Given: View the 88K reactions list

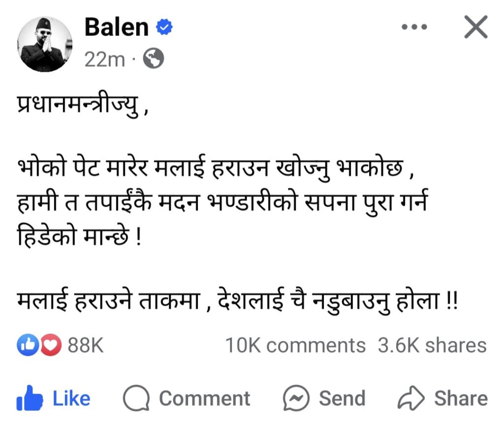Looking at the screenshot, I should (x=86, y=345).
